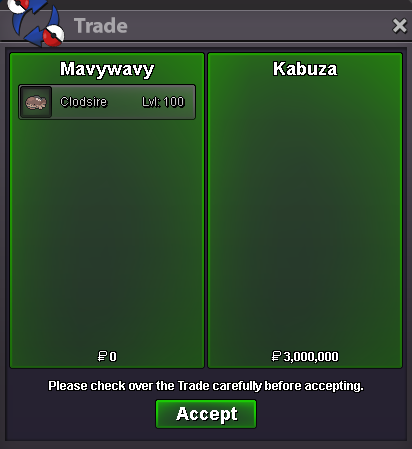Click the Kabuza player name header
Screen dimensions: 412x449
click(x=305, y=69)
